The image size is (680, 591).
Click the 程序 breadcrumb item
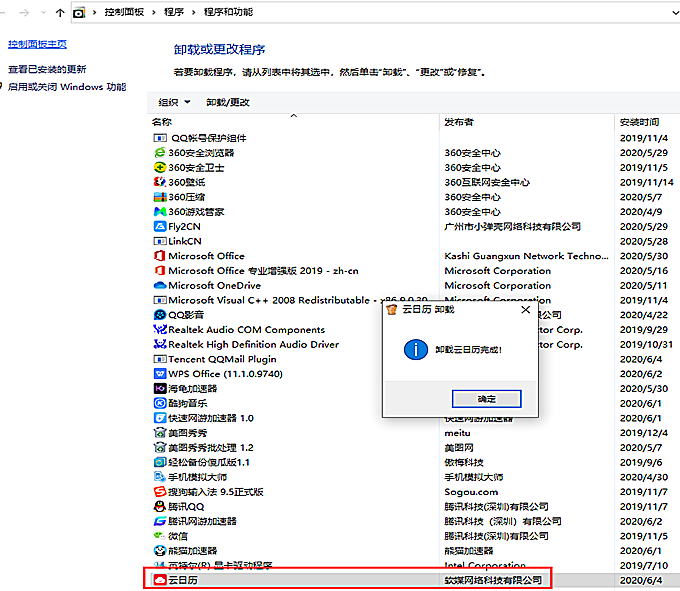[x=173, y=12]
